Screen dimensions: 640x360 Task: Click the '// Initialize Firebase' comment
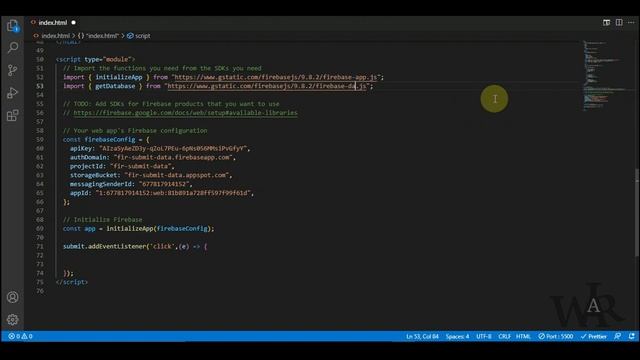click(102, 220)
